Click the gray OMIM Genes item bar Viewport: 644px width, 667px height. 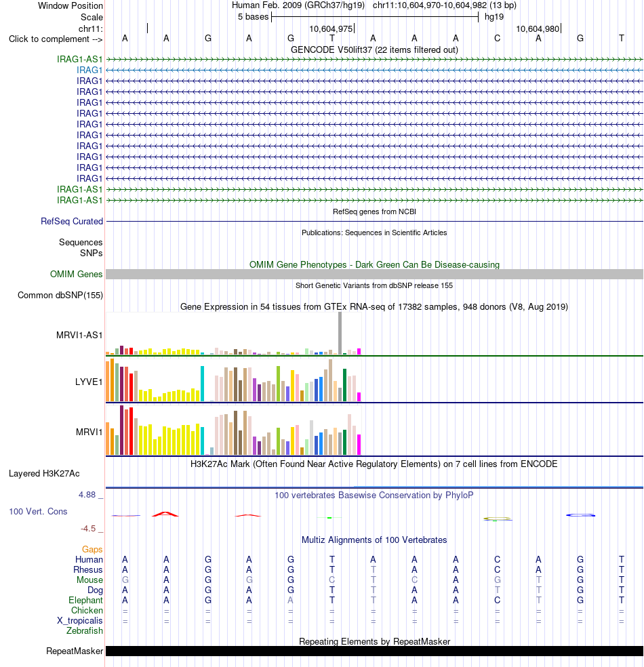coord(374,274)
